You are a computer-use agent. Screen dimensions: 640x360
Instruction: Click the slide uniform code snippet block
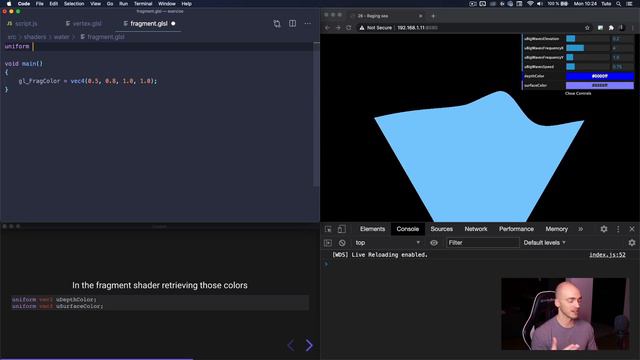click(x=160, y=302)
